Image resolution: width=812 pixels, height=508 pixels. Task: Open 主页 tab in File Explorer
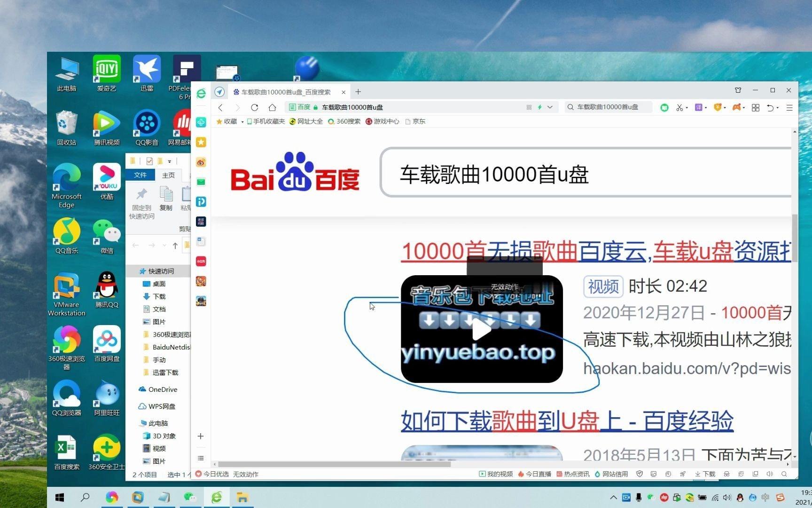click(x=168, y=175)
